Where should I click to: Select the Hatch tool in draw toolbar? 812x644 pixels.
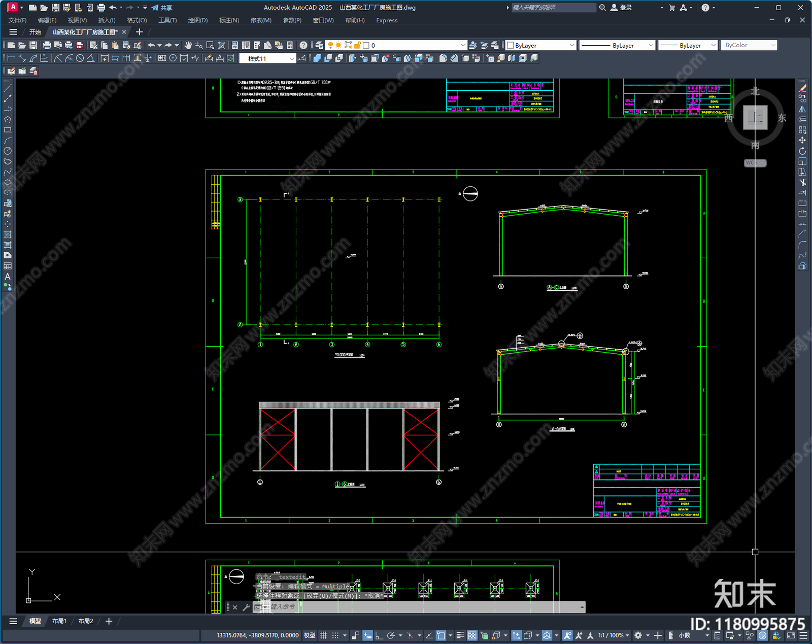click(8, 234)
